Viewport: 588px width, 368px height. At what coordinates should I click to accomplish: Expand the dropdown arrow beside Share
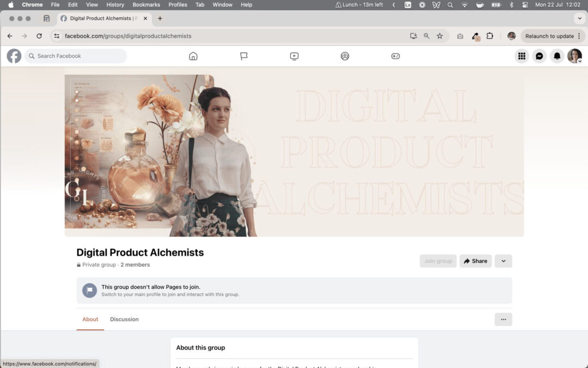pyautogui.click(x=503, y=261)
